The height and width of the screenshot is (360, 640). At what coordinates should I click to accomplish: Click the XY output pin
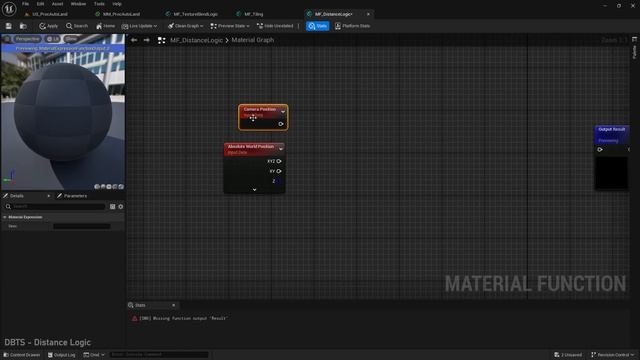point(279,171)
